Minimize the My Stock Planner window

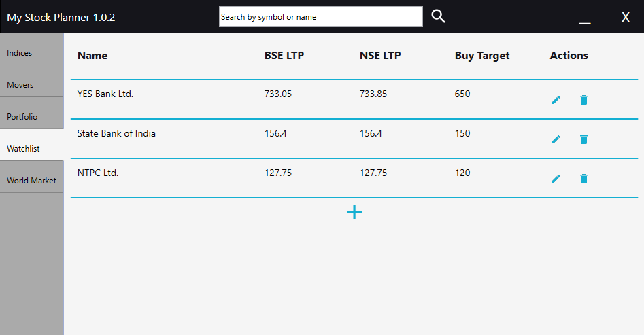585,18
